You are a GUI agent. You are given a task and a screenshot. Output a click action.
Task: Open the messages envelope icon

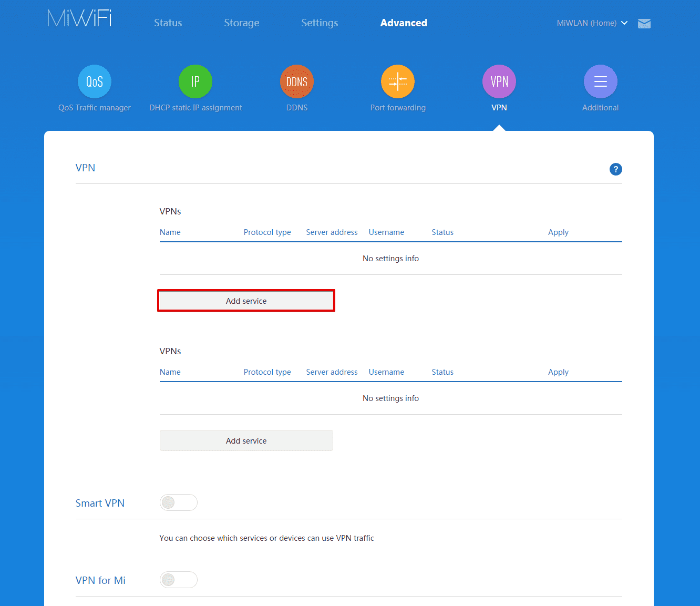coord(644,23)
